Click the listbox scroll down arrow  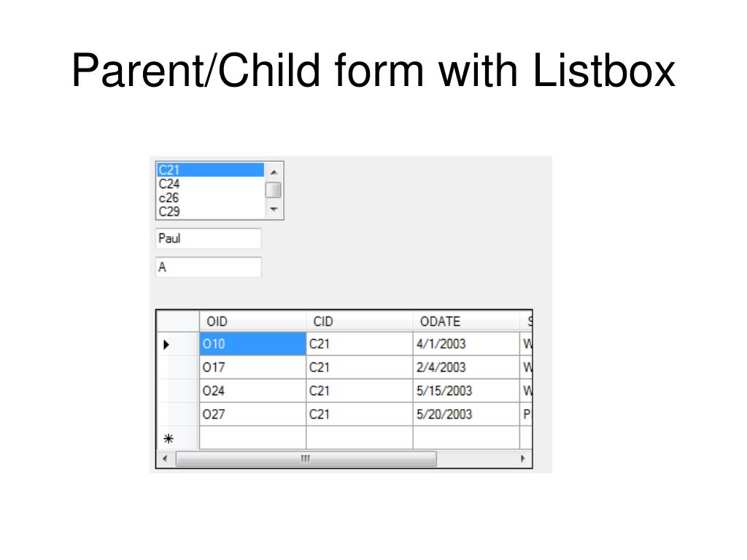(274, 209)
